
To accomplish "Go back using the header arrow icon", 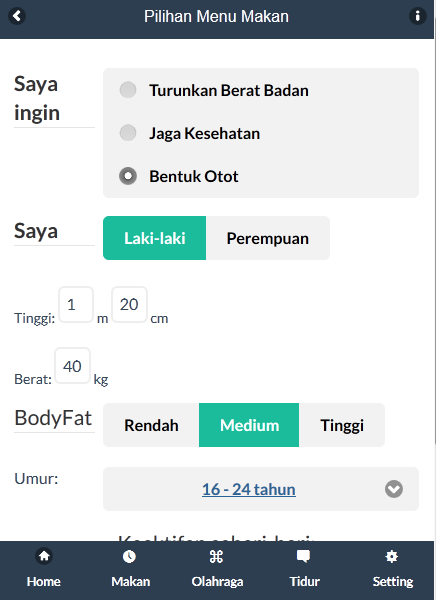I will [x=17, y=16].
